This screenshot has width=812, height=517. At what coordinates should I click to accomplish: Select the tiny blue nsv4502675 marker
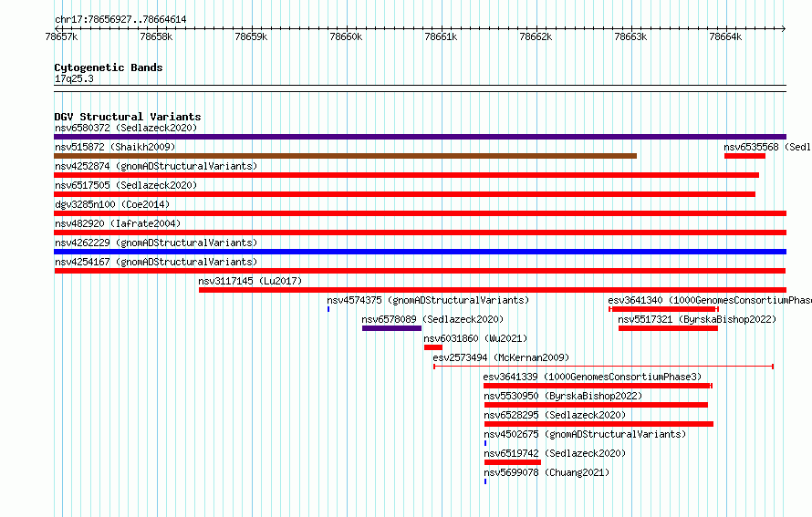(485, 443)
